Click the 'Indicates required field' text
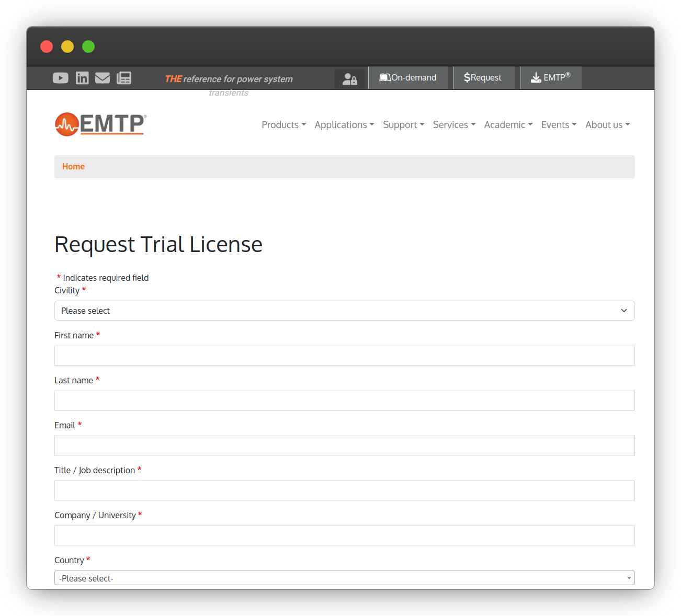The width and height of the screenshot is (681, 616). coord(106,278)
